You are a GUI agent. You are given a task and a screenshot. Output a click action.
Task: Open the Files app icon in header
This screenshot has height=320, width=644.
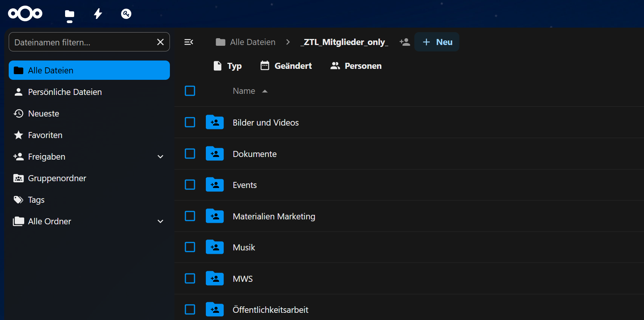pyautogui.click(x=70, y=14)
